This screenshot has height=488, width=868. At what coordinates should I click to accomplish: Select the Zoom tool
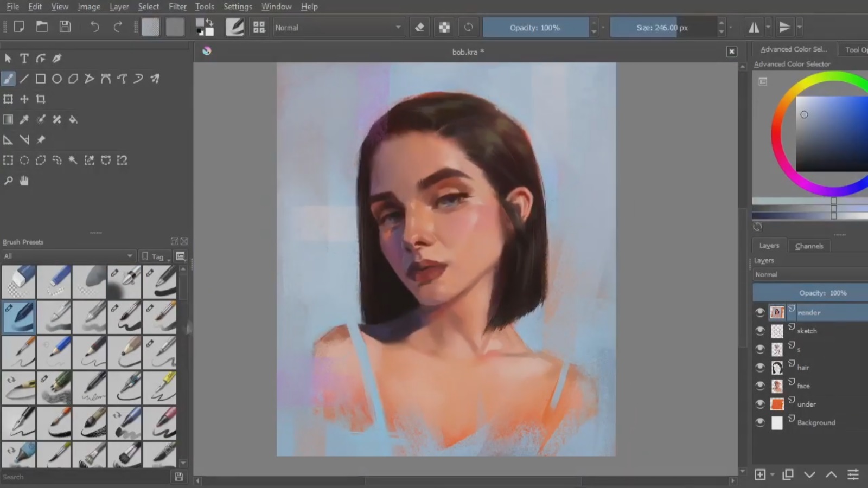pos(8,181)
